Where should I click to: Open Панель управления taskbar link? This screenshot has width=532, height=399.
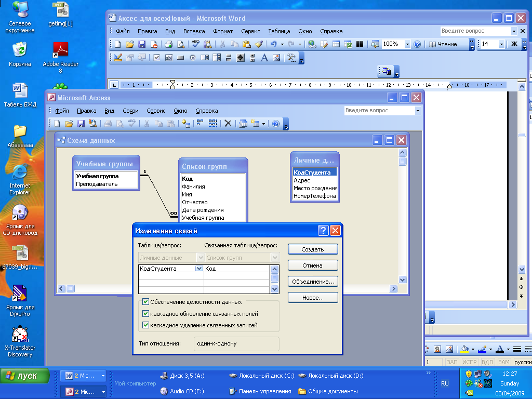point(260,391)
